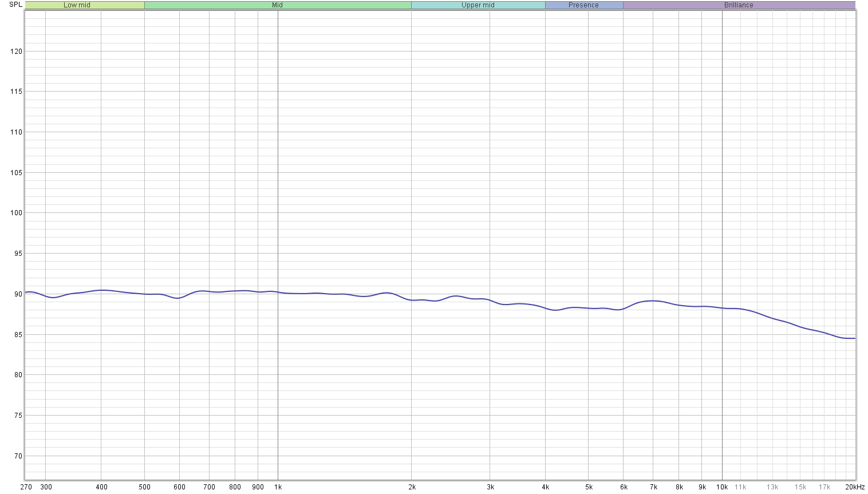Click the 400 frequency axis label
This screenshot has width=868, height=494.
click(101, 487)
